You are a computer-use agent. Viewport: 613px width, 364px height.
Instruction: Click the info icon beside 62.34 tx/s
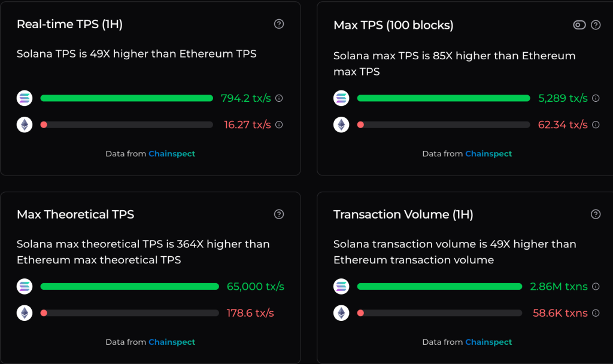click(596, 125)
